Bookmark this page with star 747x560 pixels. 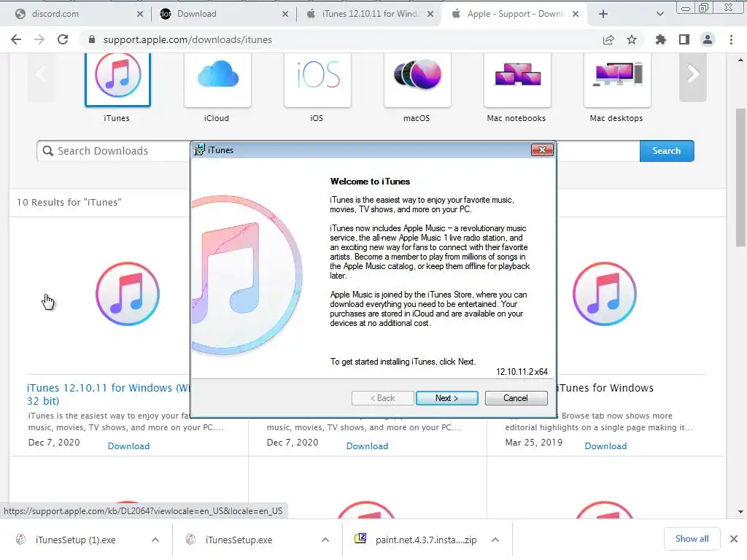pyautogui.click(x=632, y=39)
